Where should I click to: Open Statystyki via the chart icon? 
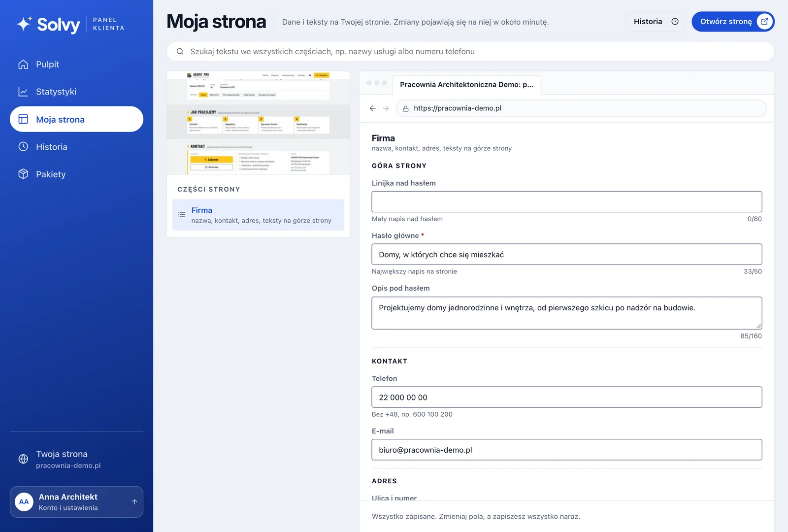pyautogui.click(x=23, y=92)
